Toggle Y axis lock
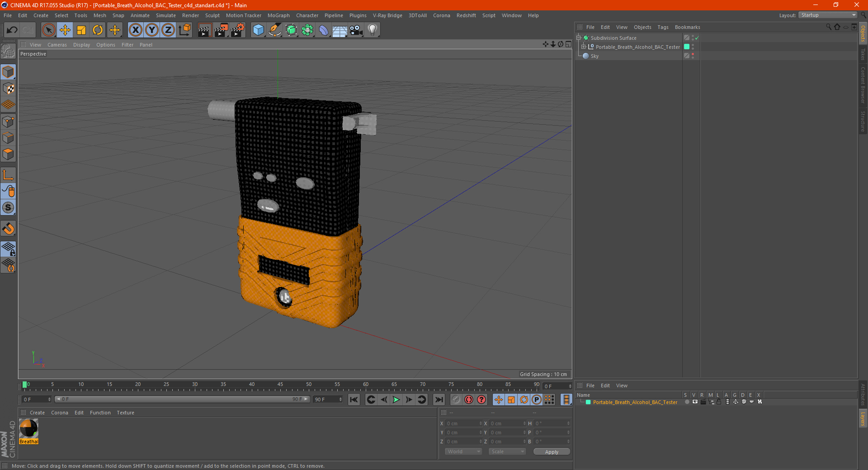 (x=152, y=30)
